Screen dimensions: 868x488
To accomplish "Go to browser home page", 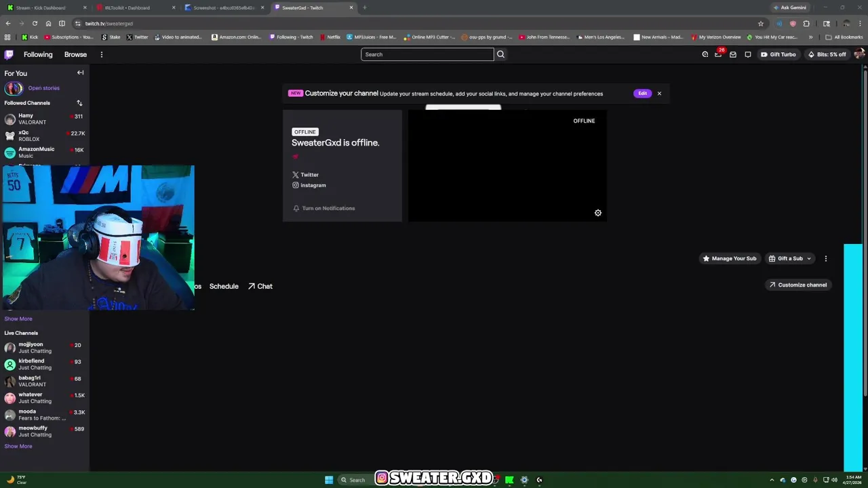I will (48, 23).
